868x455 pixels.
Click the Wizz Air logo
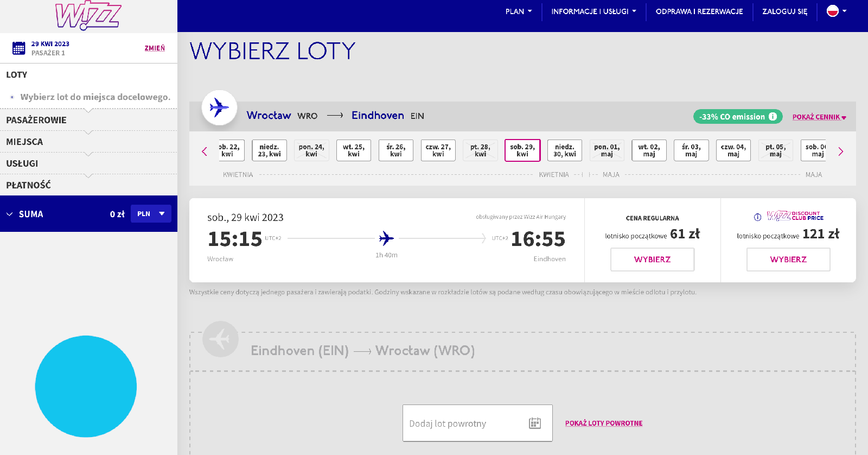click(88, 16)
